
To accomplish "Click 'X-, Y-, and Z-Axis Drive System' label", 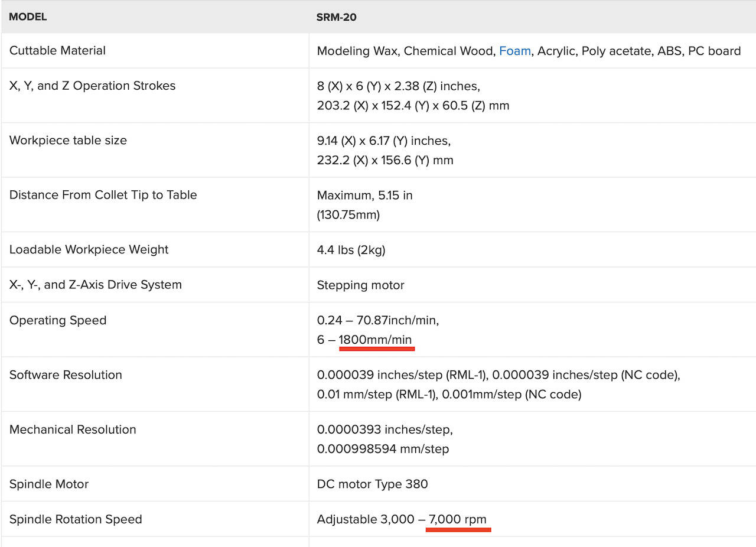I will 96,285.
